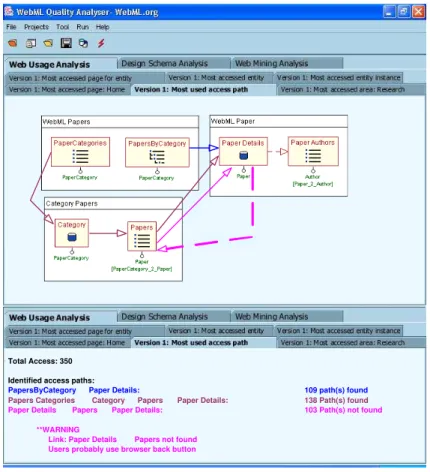The width and height of the screenshot is (430, 472).
Task: Click the [PaperCategory_2_Paper] relationship label
Action: [x=142, y=269]
